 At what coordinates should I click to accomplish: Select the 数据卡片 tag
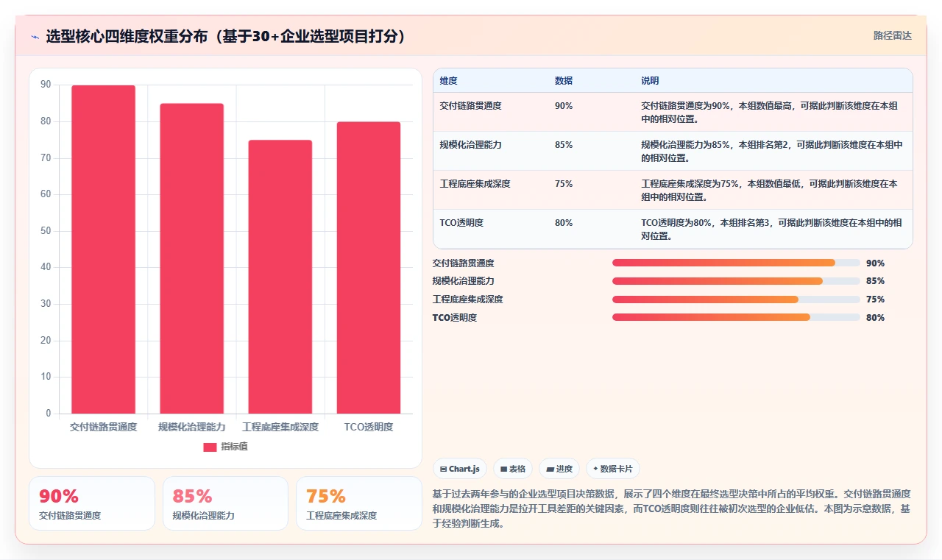pyautogui.click(x=612, y=469)
